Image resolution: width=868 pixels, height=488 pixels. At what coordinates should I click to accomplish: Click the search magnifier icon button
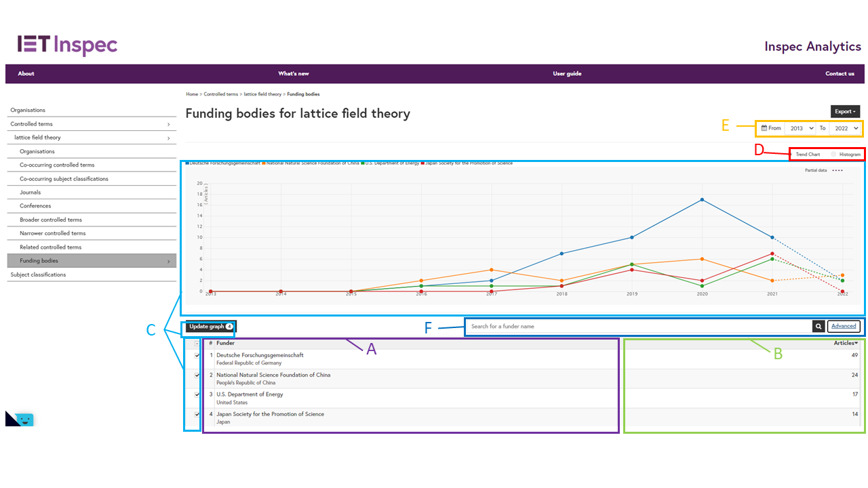pyautogui.click(x=818, y=327)
